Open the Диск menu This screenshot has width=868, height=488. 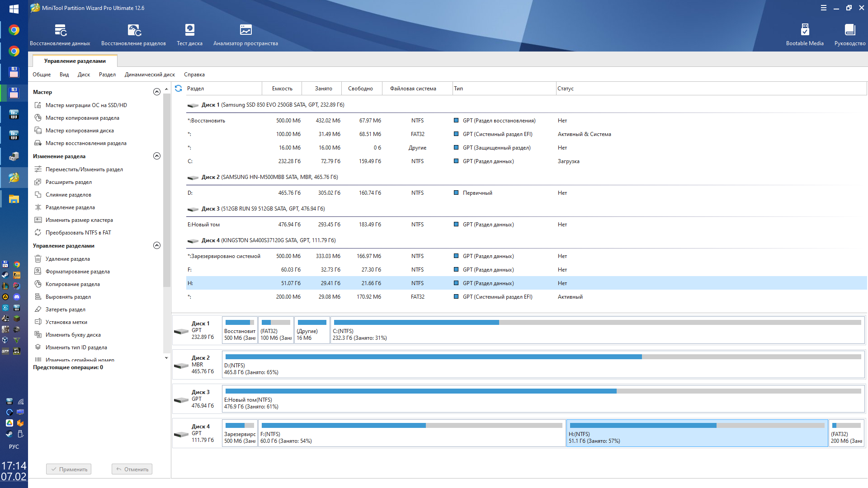(x=84, y=75)
